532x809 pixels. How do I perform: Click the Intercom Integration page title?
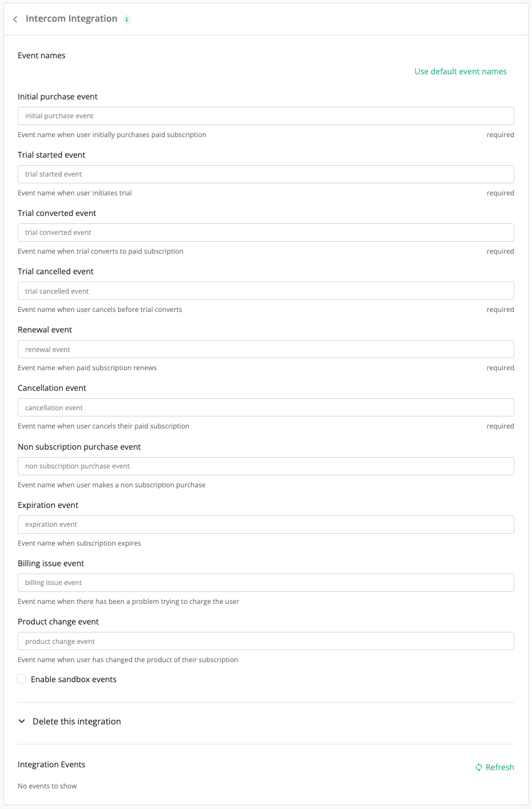tap(71, 19)
